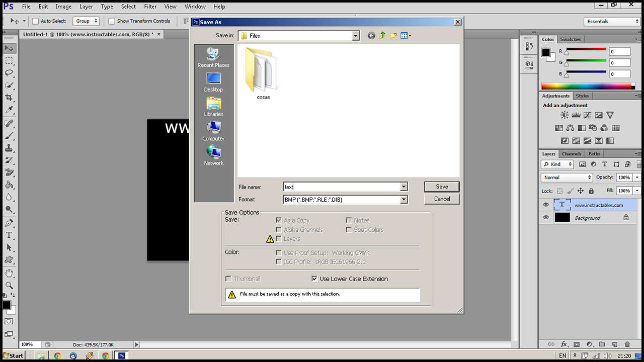This screenshot has height=362, width=644.
Task: Click the Windows Start button
Action: (x=14, y=355)
